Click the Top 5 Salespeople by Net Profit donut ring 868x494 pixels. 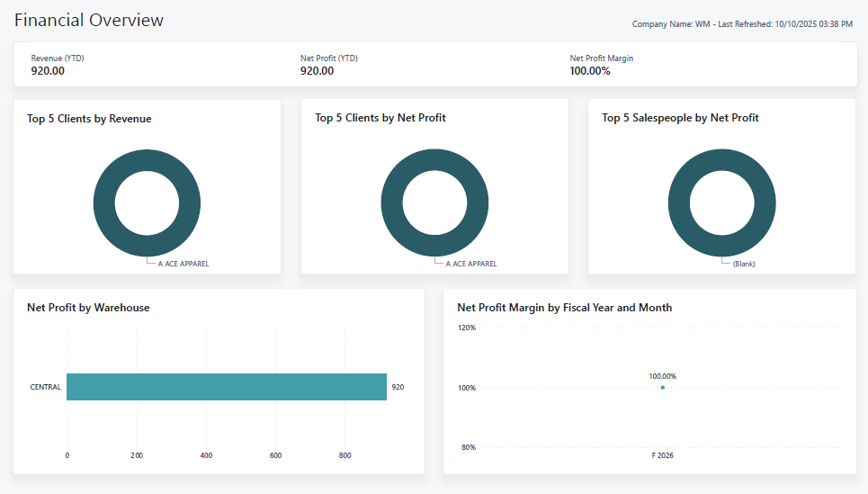pyautogui.click(x=680, y=202)
